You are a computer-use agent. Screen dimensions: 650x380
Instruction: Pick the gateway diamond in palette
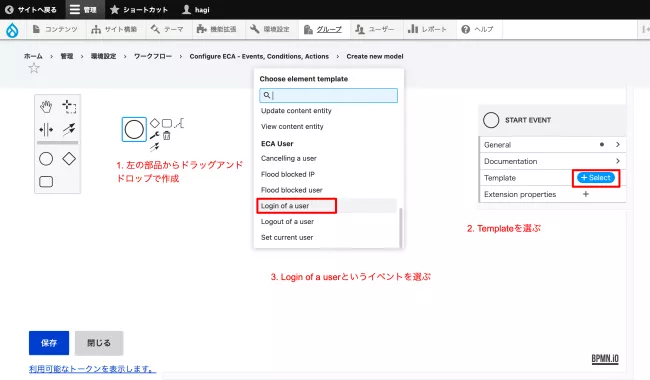(x=69, y=159)
